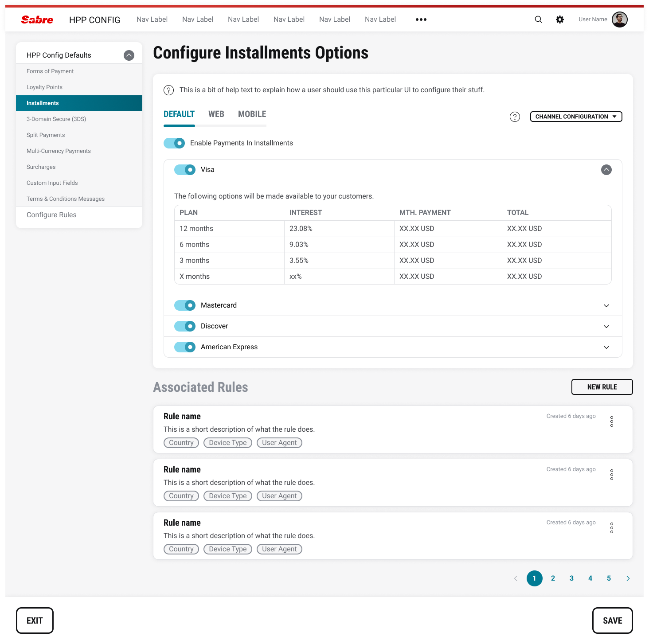Go to page 3 in pagination
Viewport: 649px width, 644px height.
point(572,578)
